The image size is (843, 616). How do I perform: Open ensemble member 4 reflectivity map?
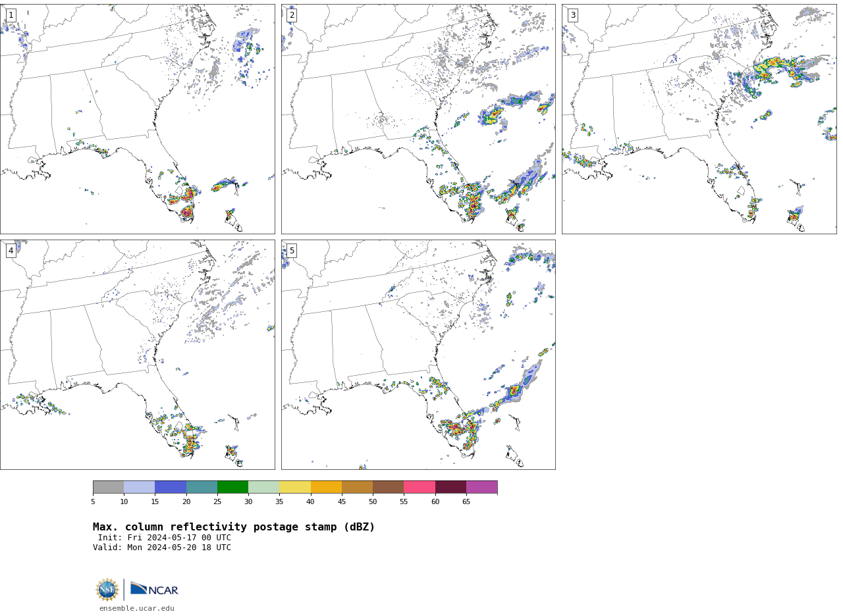coord(137,355)
